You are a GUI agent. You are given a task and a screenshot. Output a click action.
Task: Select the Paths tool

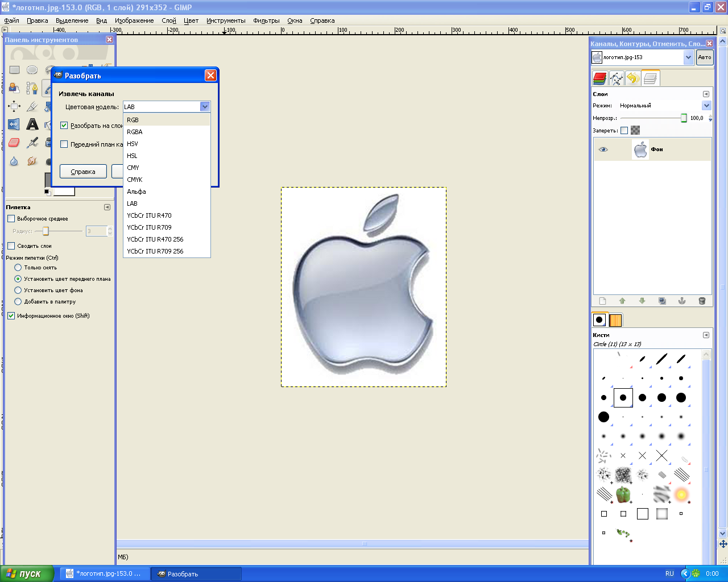[32, 88]
